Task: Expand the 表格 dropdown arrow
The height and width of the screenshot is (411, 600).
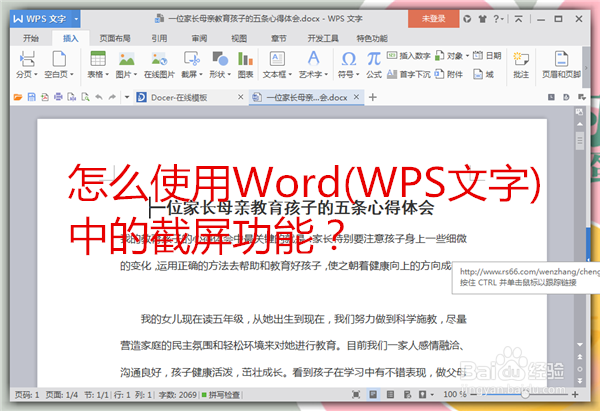Action: (x=107, y=75)
